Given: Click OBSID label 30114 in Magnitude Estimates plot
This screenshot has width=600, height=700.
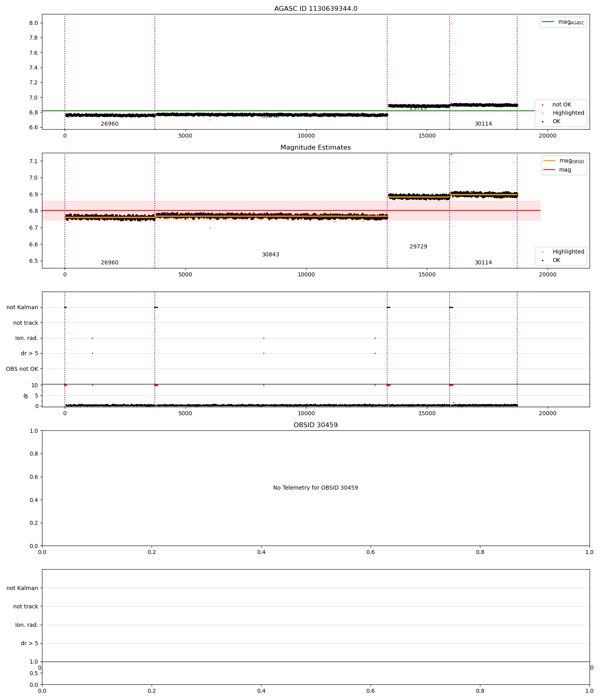Looking at the screenshot, I should pyautogui.click(x=483, y=262).
